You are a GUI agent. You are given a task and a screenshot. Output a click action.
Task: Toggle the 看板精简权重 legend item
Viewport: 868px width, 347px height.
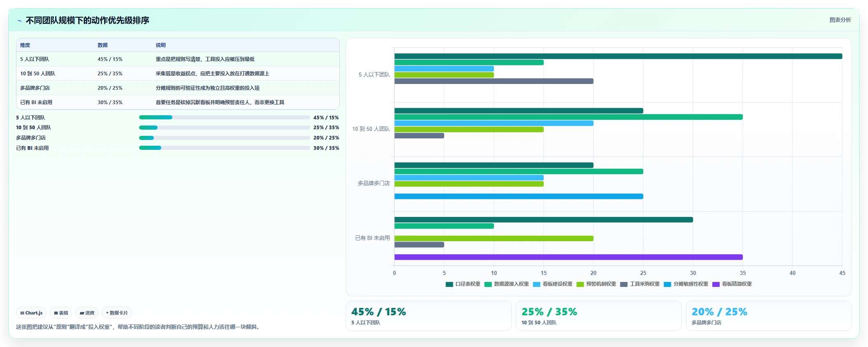click(732, 284)
